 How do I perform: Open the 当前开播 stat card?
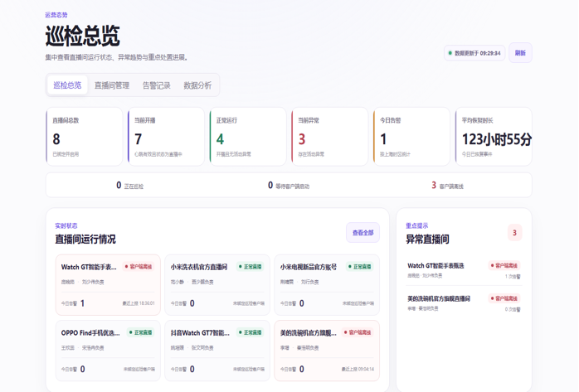166,137
